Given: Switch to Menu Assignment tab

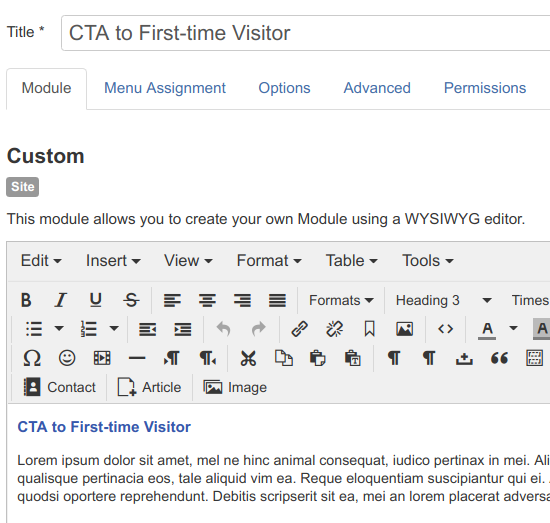Looking at the screenshot, I should click(x=165, y=88).
